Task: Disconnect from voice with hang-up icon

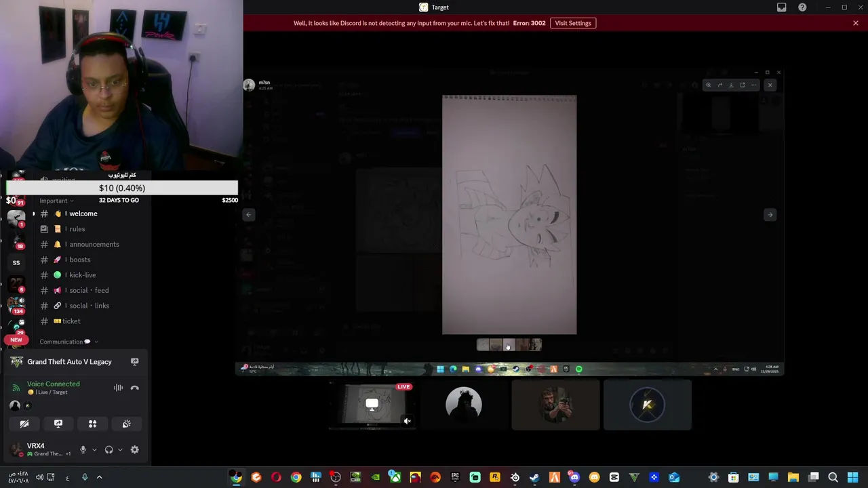Action: tap(134, 388)
